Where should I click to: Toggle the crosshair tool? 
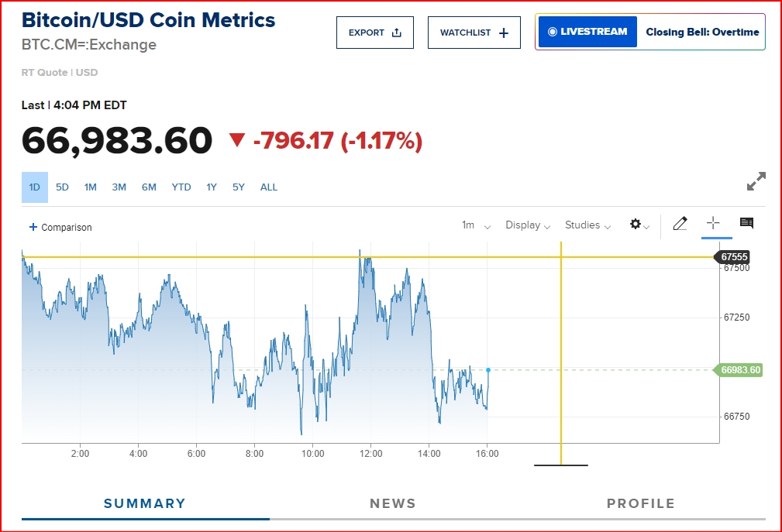713,223
